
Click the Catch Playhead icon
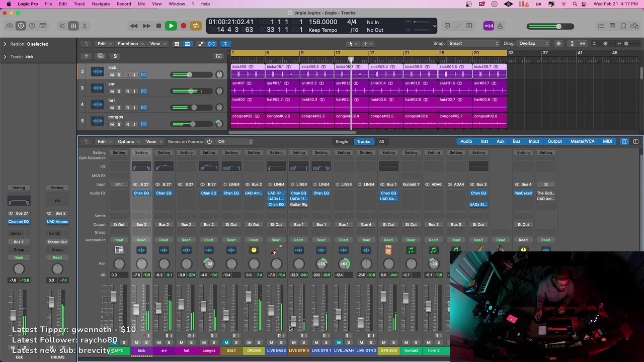[225, 44]
